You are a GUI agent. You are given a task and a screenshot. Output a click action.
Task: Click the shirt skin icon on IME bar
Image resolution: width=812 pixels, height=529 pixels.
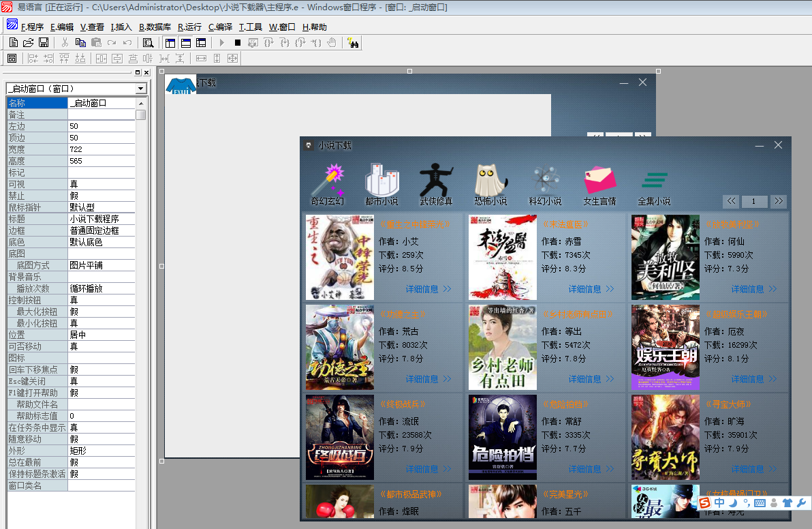(787, 502)
